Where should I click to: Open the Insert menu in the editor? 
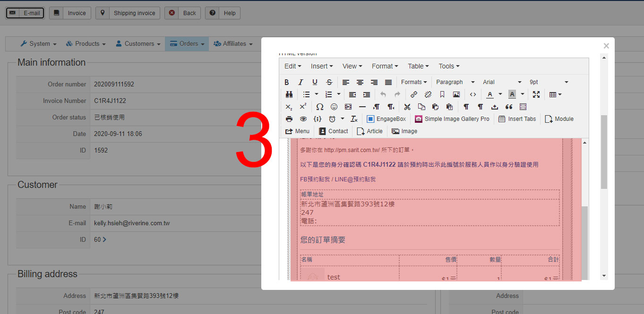click(322, 66)
